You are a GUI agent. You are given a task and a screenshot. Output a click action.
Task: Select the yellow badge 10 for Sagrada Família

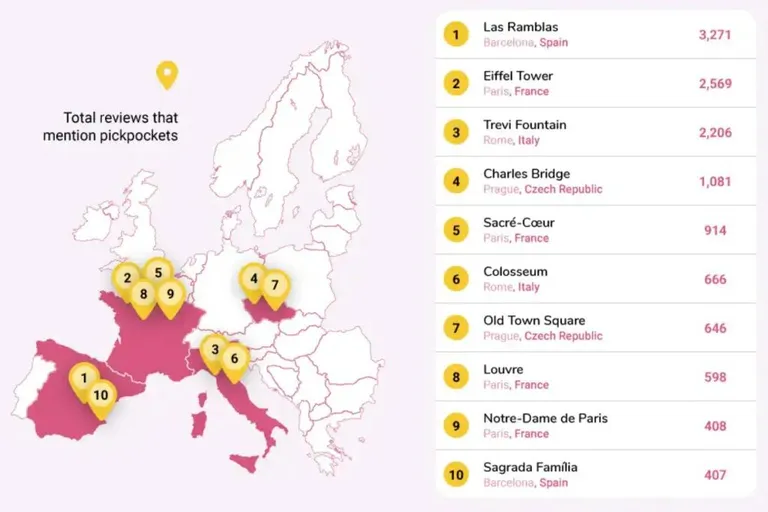point(456,474)
